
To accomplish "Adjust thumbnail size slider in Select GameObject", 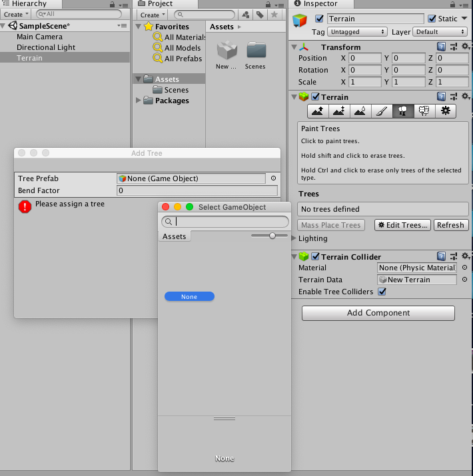I will pos(272,236).
